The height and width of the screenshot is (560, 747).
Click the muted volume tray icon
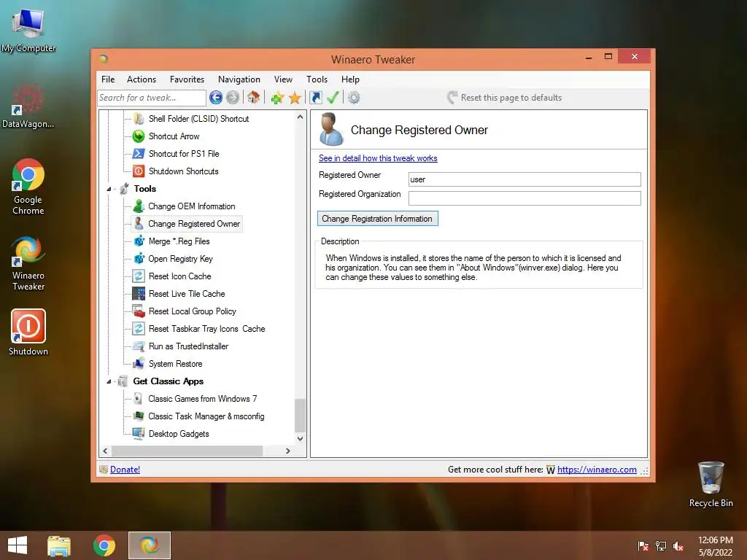coord(678,546)
